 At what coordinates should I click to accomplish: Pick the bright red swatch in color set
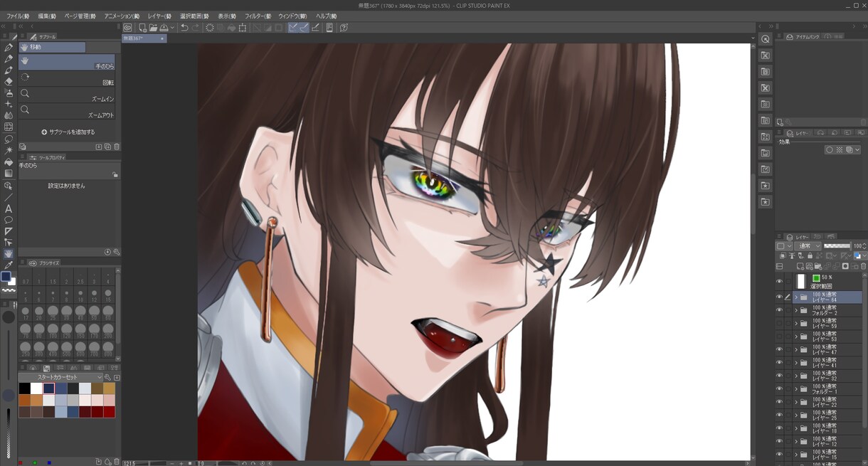point(109,411)
